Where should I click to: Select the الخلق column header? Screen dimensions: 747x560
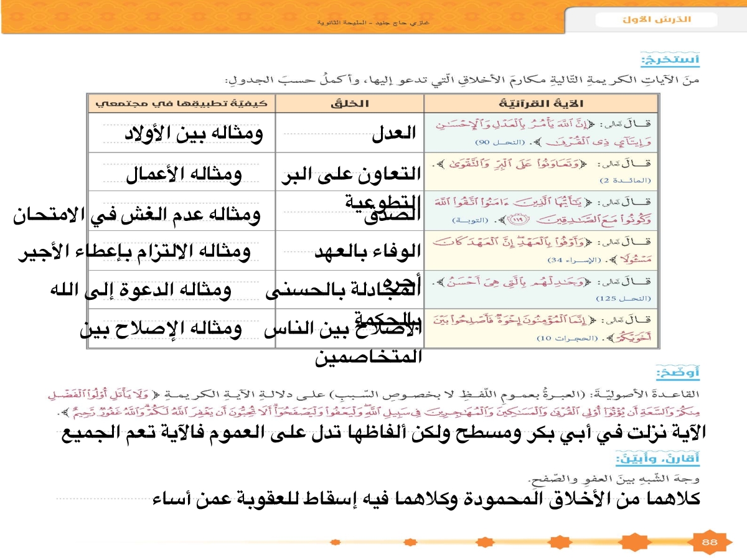[x=349, y=103]
